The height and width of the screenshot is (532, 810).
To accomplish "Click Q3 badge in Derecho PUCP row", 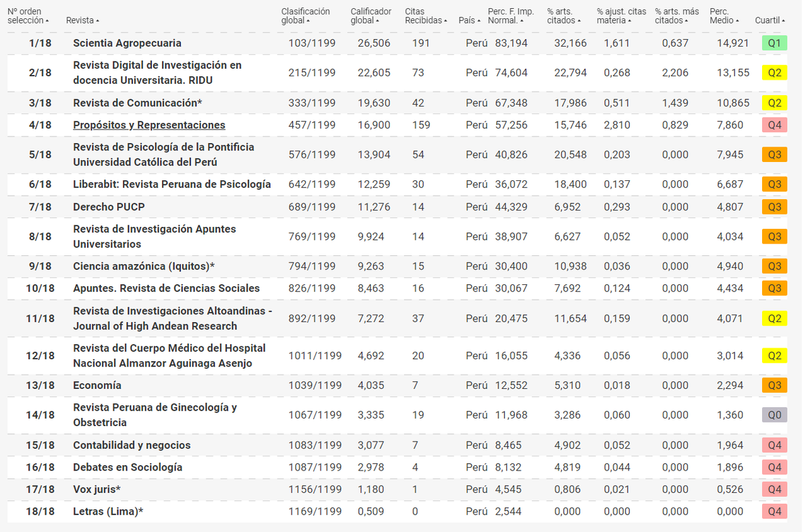I will coord(774,207).
